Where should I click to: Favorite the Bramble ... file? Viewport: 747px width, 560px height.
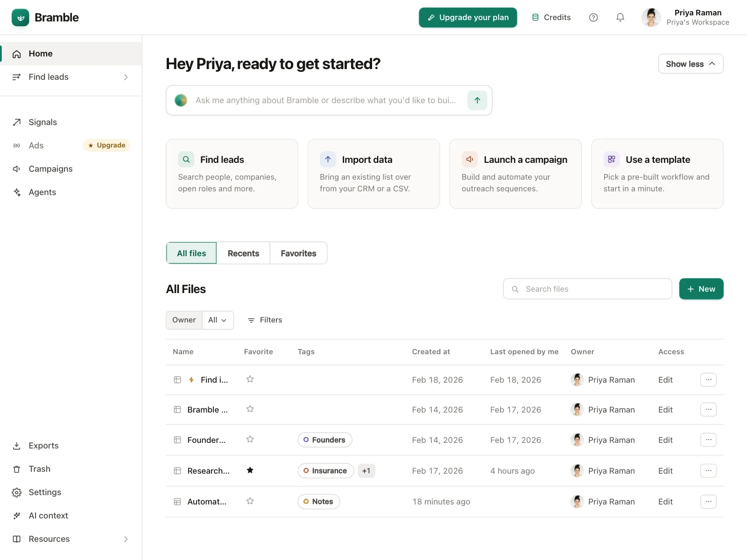250,409
